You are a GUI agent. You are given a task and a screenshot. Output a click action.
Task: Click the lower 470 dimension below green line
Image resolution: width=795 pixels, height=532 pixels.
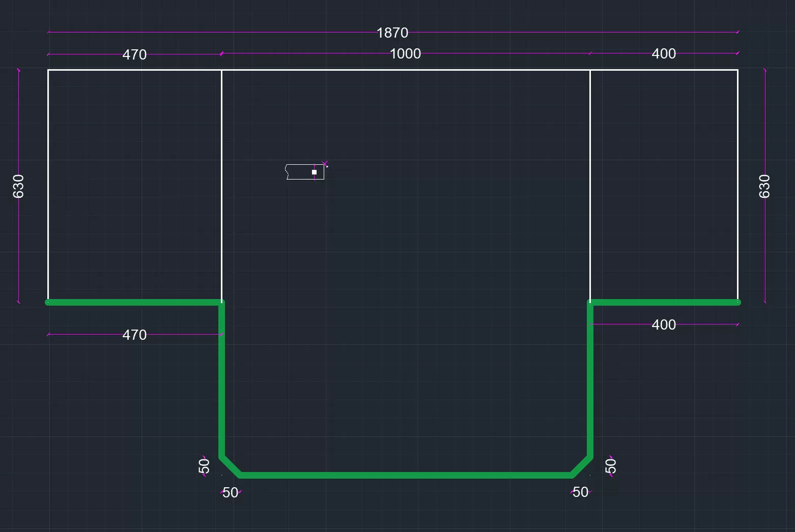[x=134, y=335]
